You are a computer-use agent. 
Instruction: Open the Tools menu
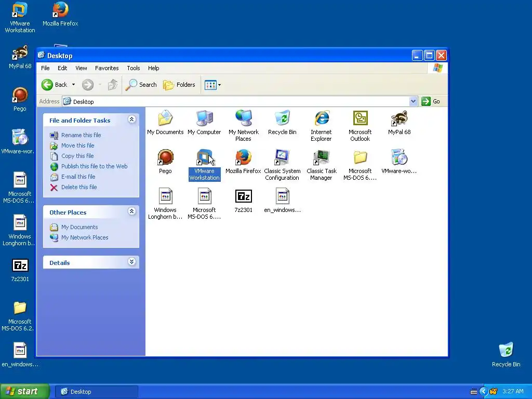pyautogui.click(x=134, y=68)
